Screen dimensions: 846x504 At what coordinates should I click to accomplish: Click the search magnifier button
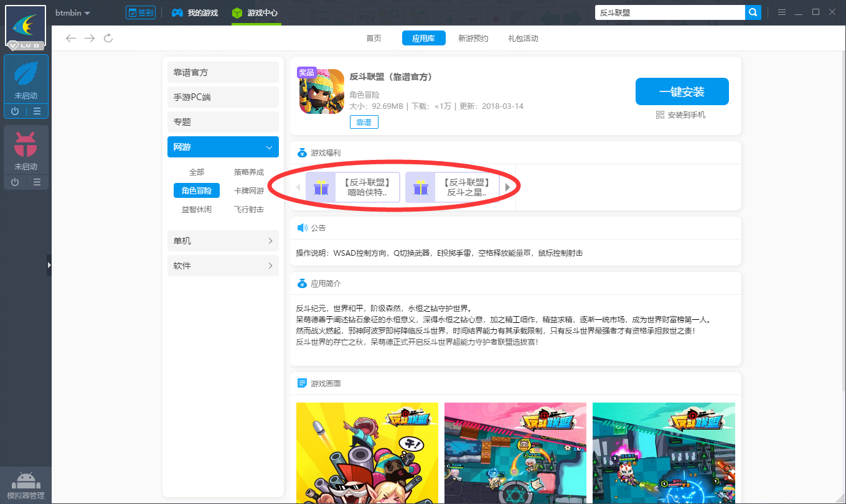753,12
